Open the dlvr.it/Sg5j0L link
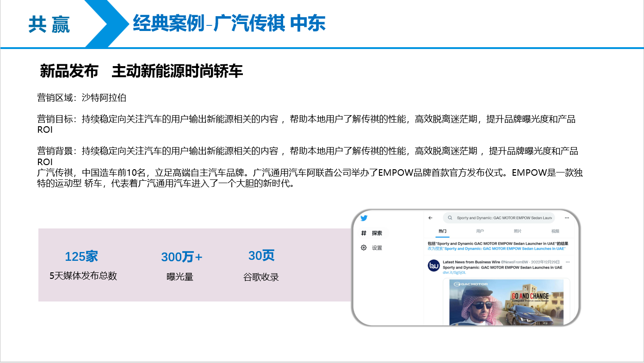This screenshot has width=644, height=363. tap(454, 272)
